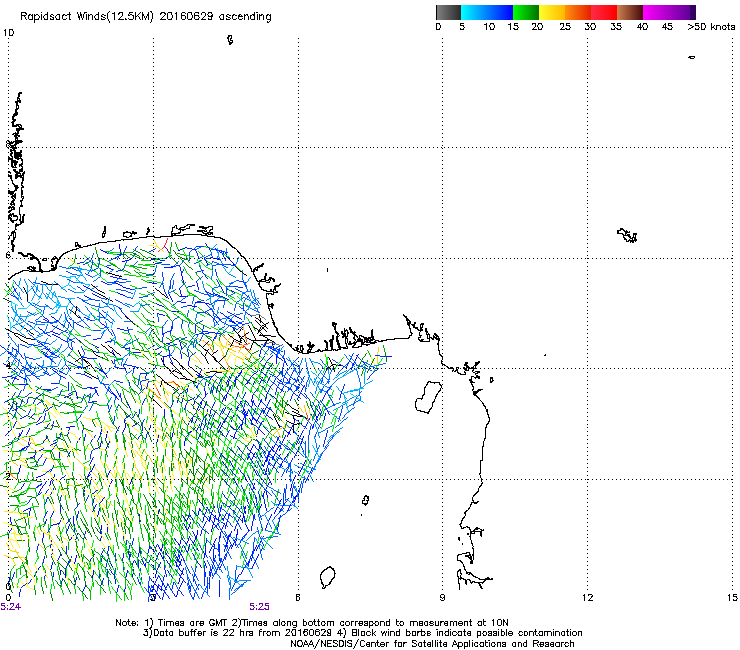
Task: Click the purple "5:25" time stamp
Action: [x=260, y=607]
